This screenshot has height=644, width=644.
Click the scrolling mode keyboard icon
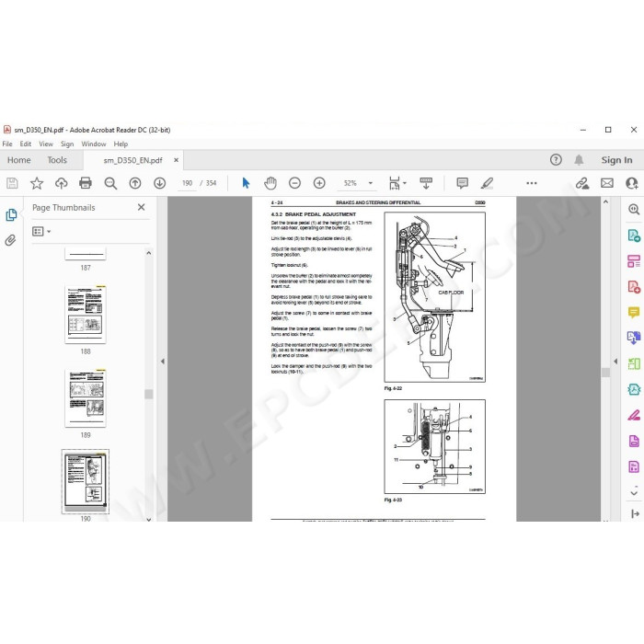(426, 183)
